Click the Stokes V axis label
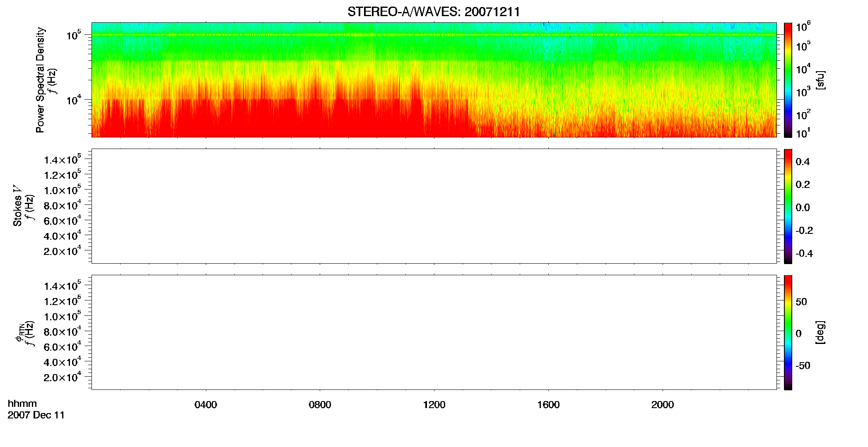The height and width of the screenshot is (447, 868). click(17, 206)
